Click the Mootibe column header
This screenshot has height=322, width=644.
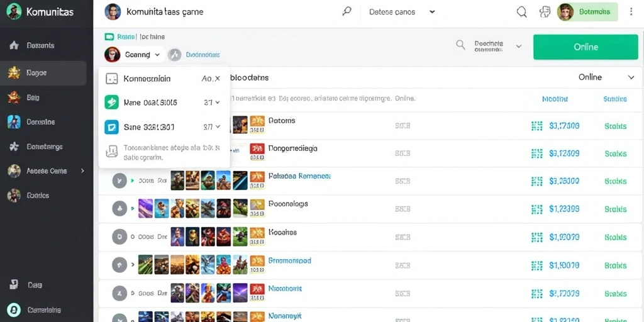click(x=555, y=99)
